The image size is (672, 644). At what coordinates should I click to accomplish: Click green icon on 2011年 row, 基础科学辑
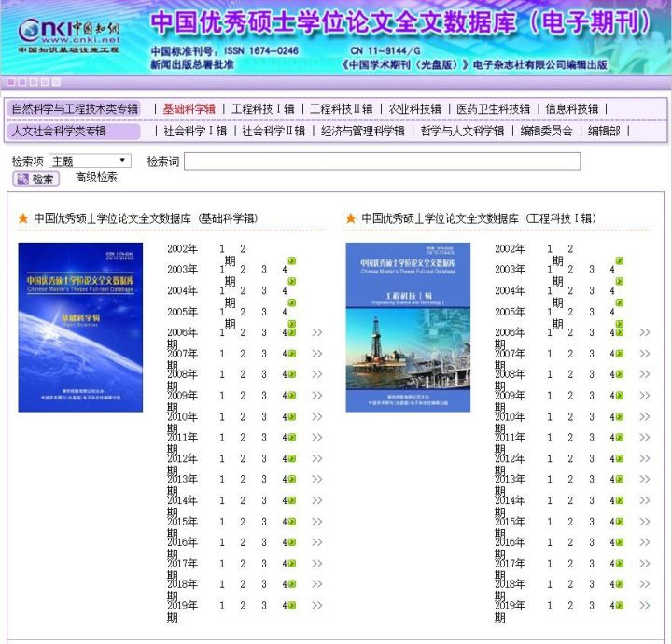(292, 438)
